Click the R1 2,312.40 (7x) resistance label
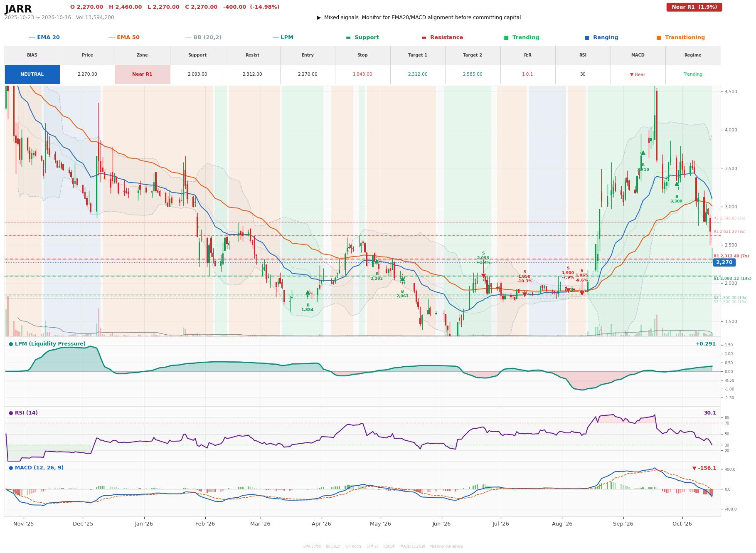This screenshot has height=553, width=756. click(731, 256)
